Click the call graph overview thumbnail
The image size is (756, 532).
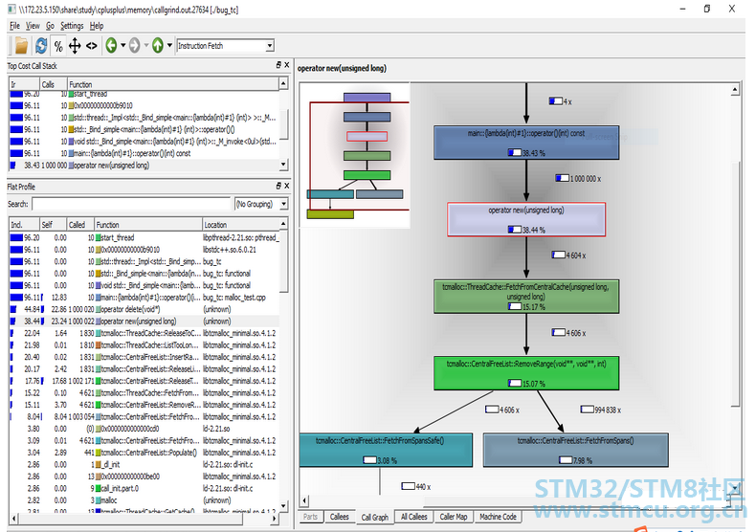355,155
